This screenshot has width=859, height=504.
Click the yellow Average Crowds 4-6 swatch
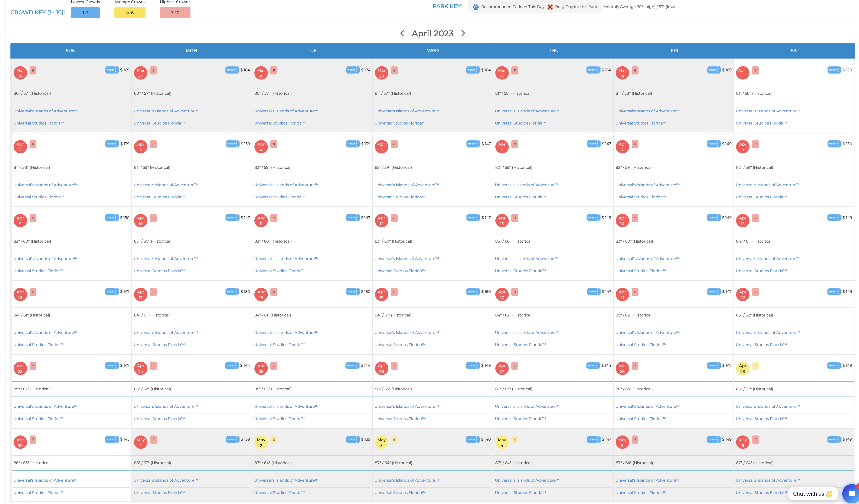(x=130, y=13)
